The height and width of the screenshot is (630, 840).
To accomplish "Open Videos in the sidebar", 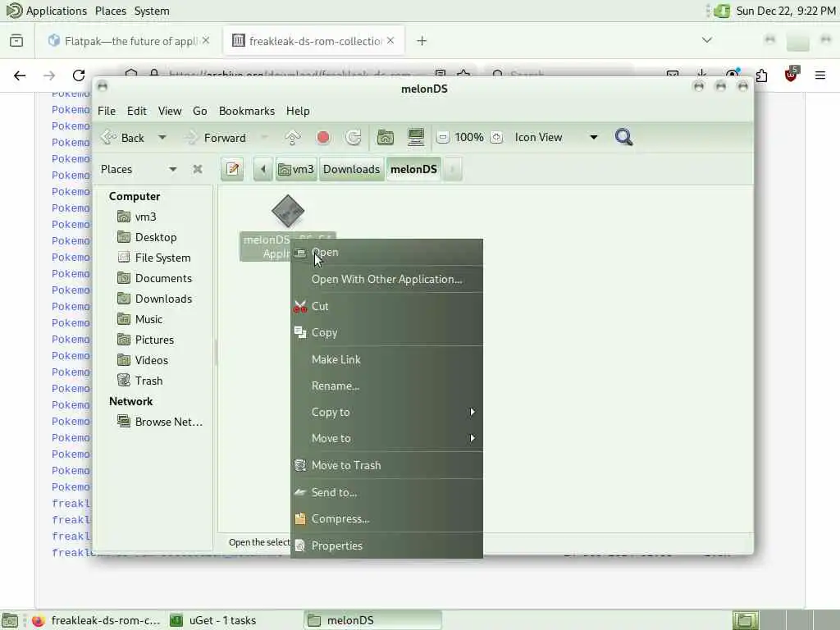I will pos(151,361).
